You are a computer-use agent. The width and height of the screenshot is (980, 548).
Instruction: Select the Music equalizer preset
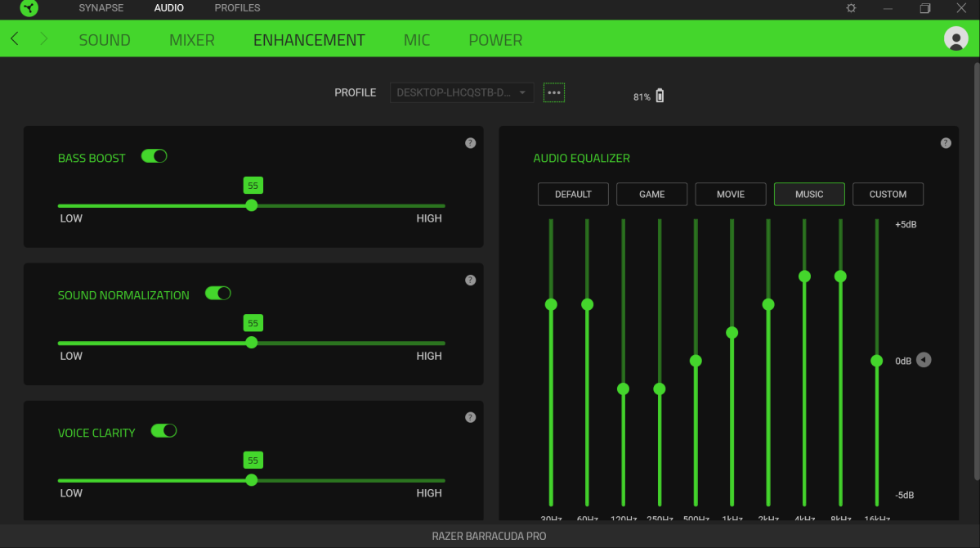tap(809, 194)
